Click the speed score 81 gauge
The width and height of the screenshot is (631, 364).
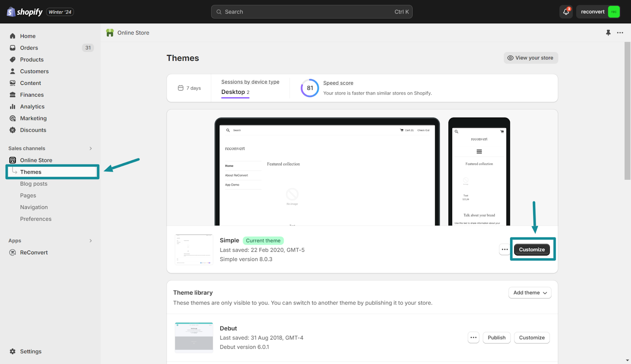[x=310, y=88]
